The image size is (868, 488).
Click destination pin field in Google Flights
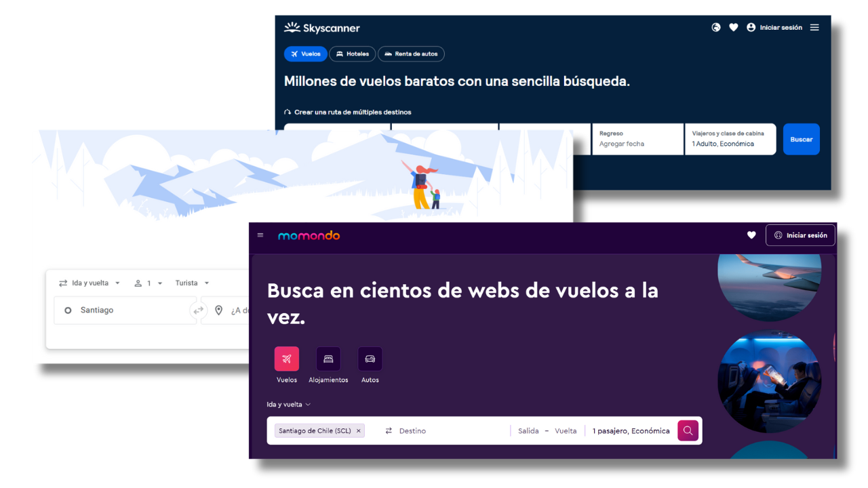coord(226,310)
